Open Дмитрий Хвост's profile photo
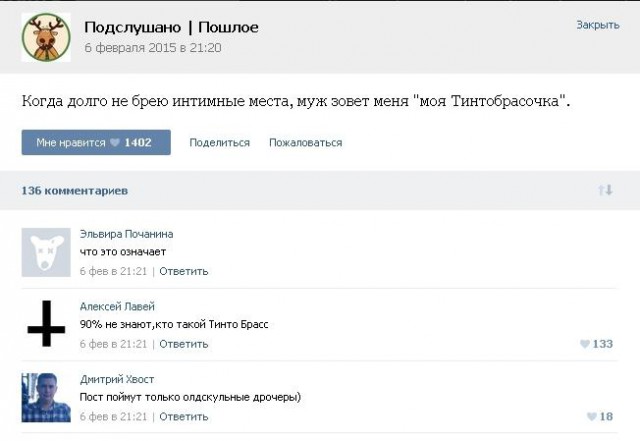The image size is (640, 441). (46, 397)
